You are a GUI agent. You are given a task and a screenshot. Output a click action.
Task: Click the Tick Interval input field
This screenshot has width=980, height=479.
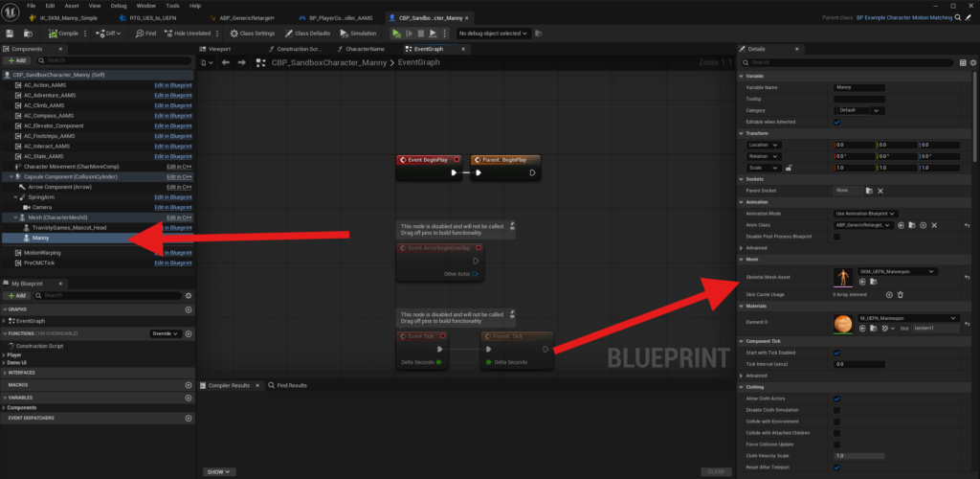pos(857,364)
